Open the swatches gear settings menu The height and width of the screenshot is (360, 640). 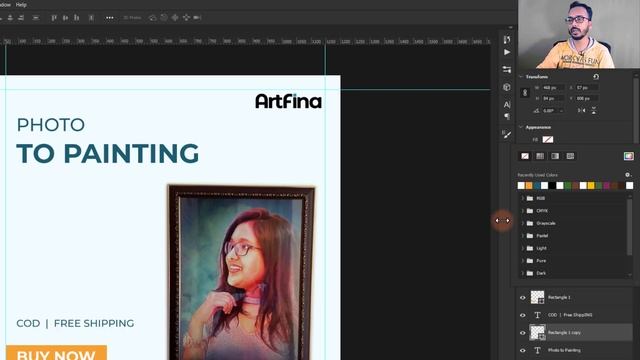(x=628, y=175)
